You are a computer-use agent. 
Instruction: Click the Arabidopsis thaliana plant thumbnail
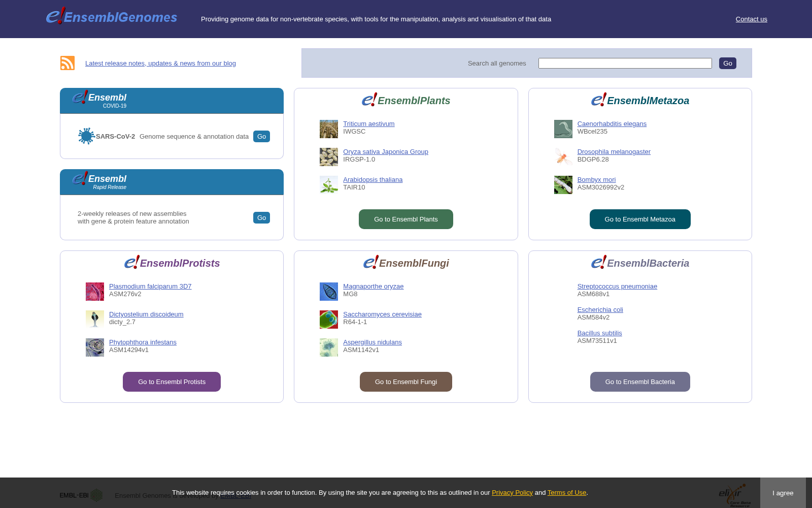coord(329,185)
